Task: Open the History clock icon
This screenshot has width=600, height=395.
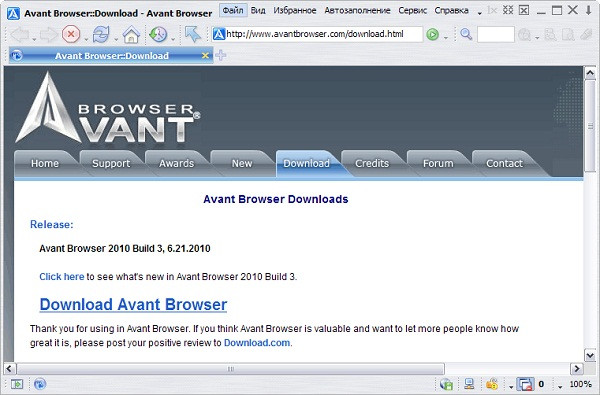Action: (158, 34)
